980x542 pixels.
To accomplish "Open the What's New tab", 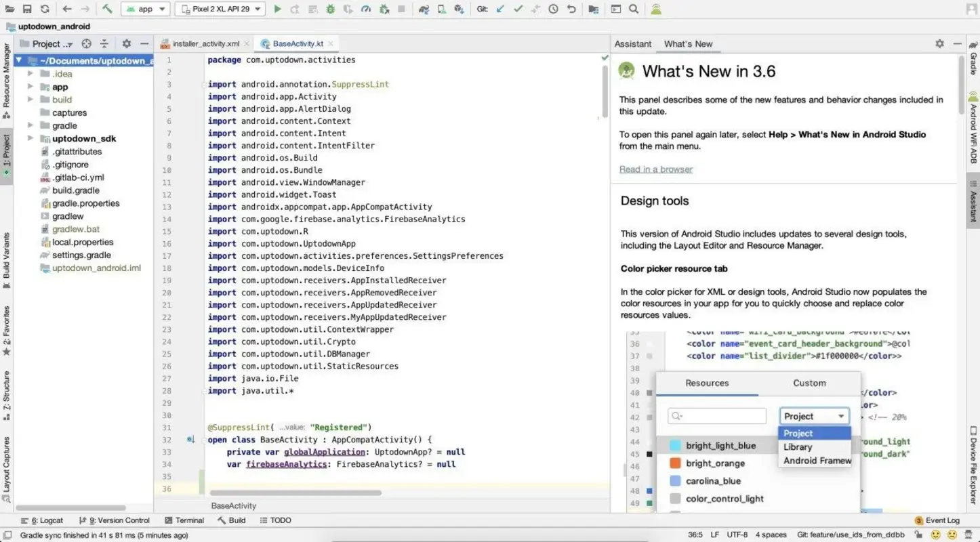I will [x=688, y=43].
